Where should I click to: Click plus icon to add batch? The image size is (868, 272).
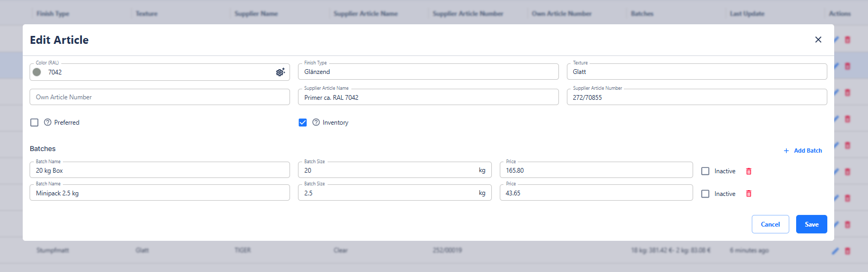[x=786, y=151]
